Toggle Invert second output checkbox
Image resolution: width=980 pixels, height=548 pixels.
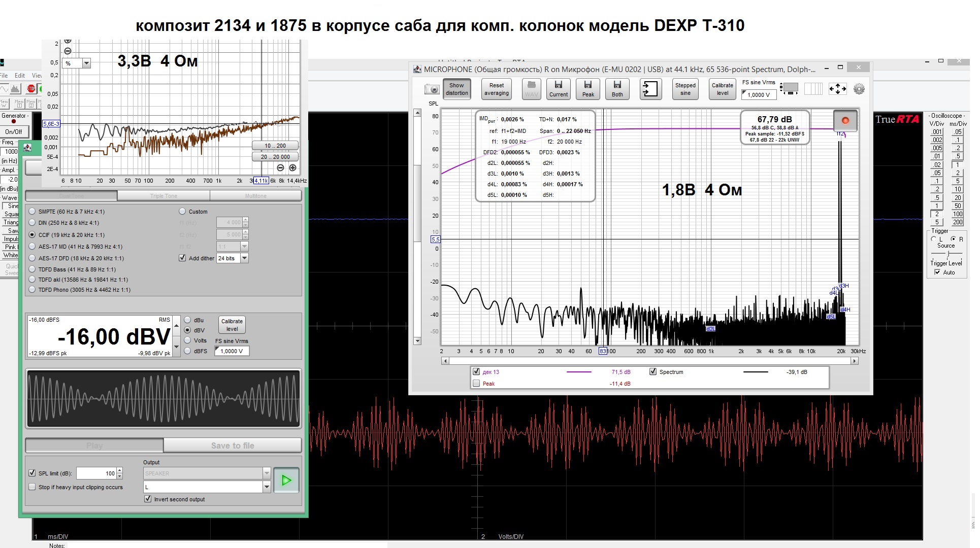[x=148, y=499]
